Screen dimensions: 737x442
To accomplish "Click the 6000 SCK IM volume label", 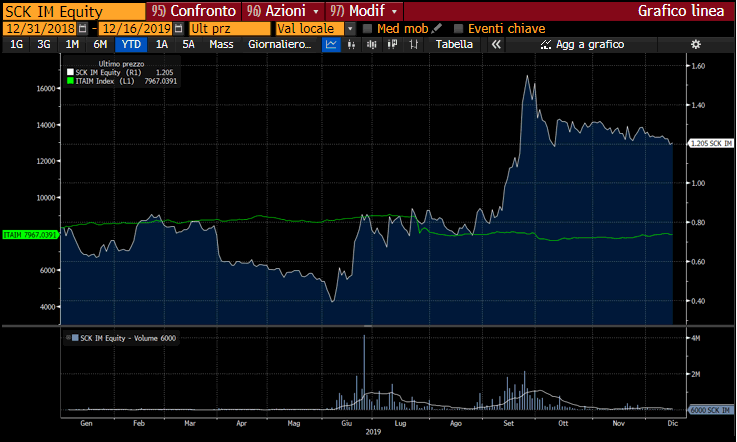I will (711, 410).
